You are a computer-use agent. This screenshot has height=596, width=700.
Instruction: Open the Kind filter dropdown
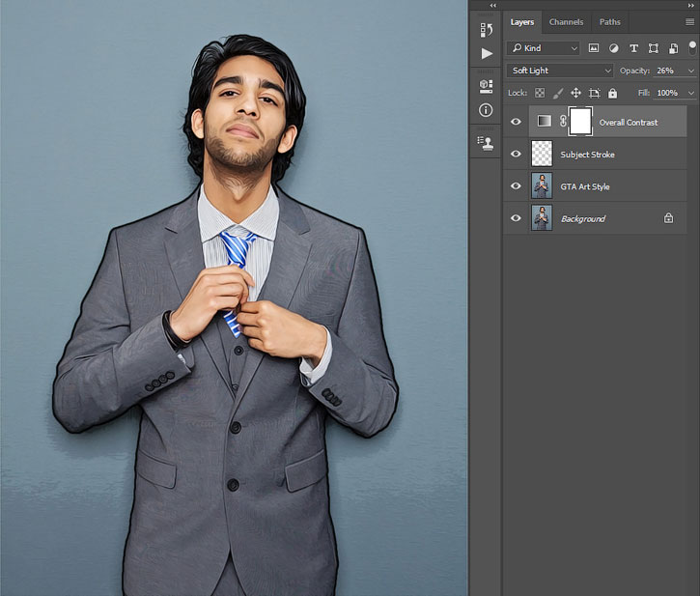coord(543,48)
